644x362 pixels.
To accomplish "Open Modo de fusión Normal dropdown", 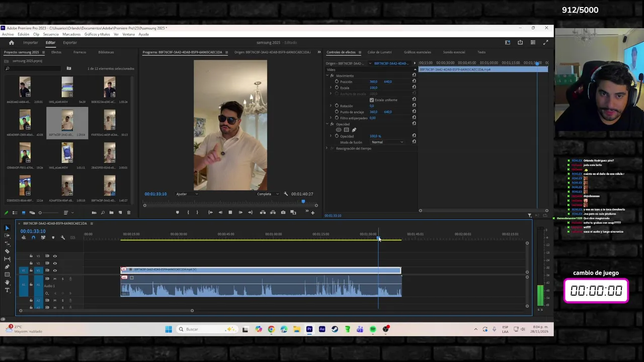I will [387, 142].
